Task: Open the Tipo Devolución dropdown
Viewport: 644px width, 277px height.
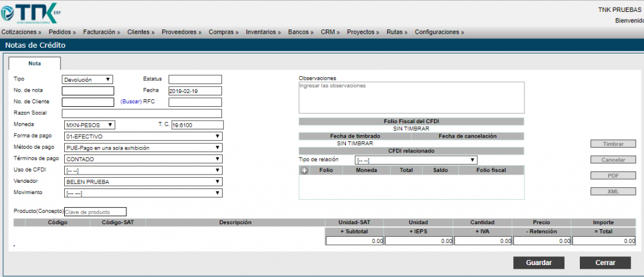Action: (87, 79)
